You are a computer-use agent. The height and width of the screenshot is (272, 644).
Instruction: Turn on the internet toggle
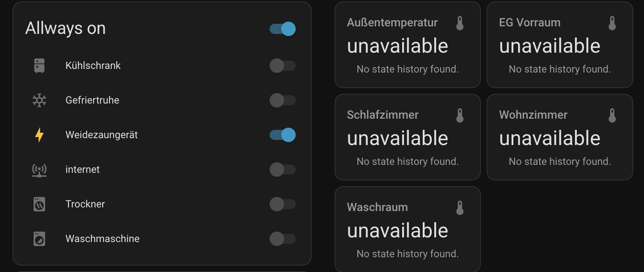[x=283, y=170]
